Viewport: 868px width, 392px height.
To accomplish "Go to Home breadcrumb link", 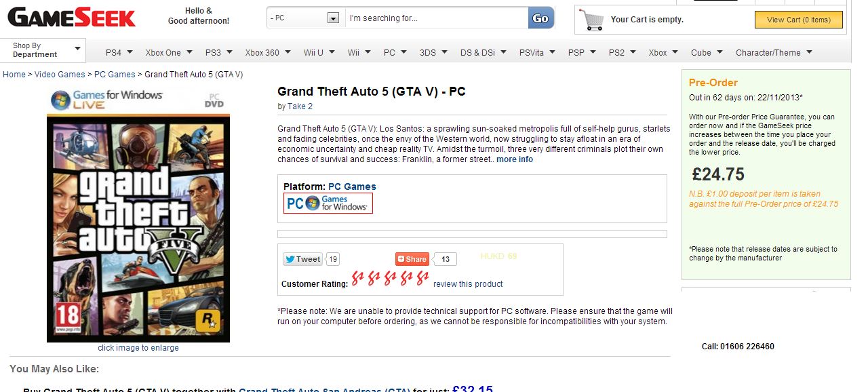I will point(14,75).
